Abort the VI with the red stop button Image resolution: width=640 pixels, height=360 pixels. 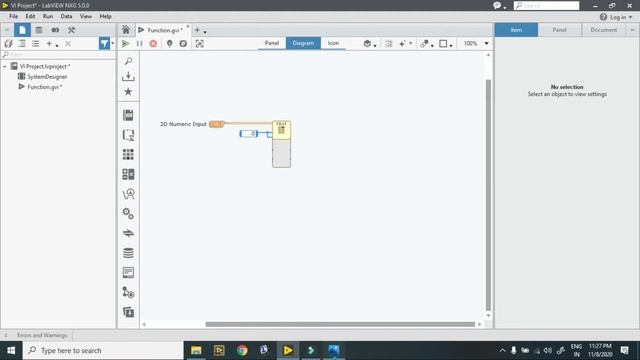(153, 43)
